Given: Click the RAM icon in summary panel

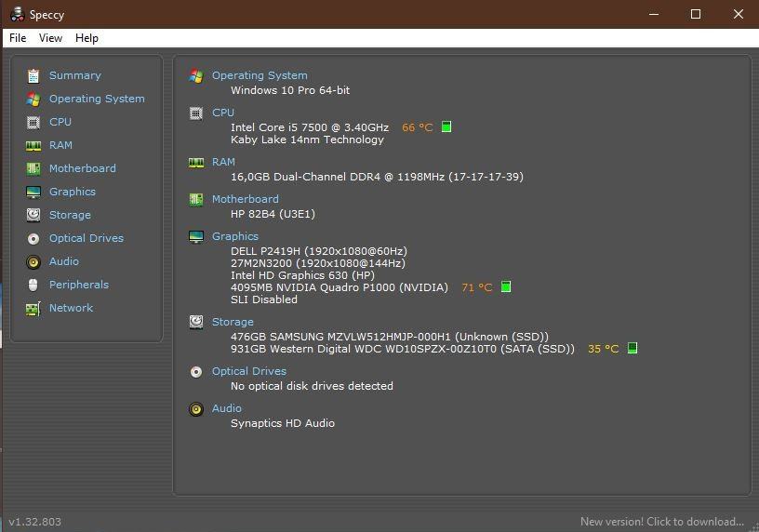Looking at the screenshot, I should tap(196, 163).
